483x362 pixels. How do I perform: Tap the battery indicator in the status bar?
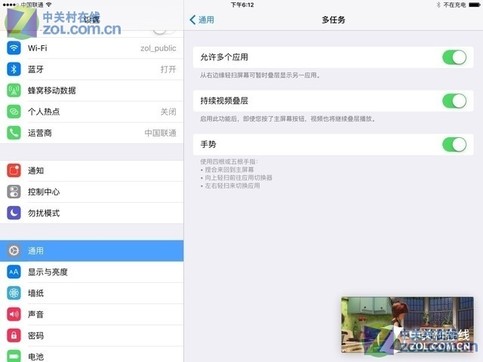pos(474,5)
